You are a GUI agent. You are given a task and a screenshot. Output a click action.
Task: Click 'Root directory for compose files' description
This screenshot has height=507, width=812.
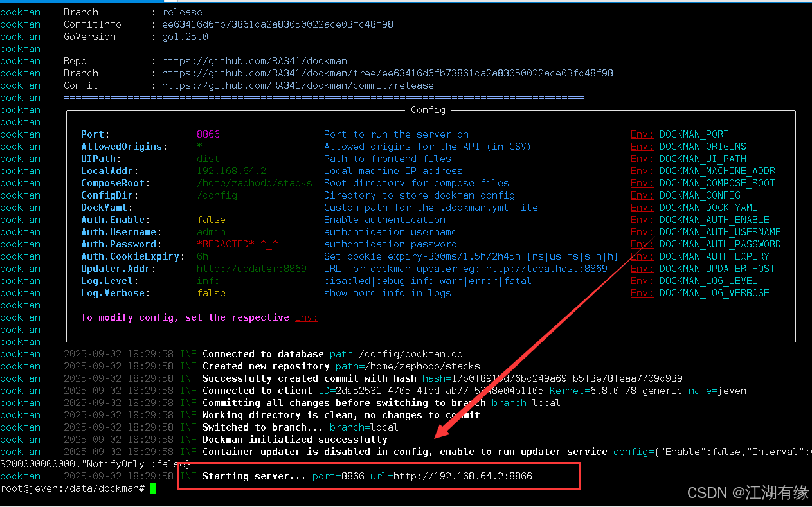pos(417,183)
